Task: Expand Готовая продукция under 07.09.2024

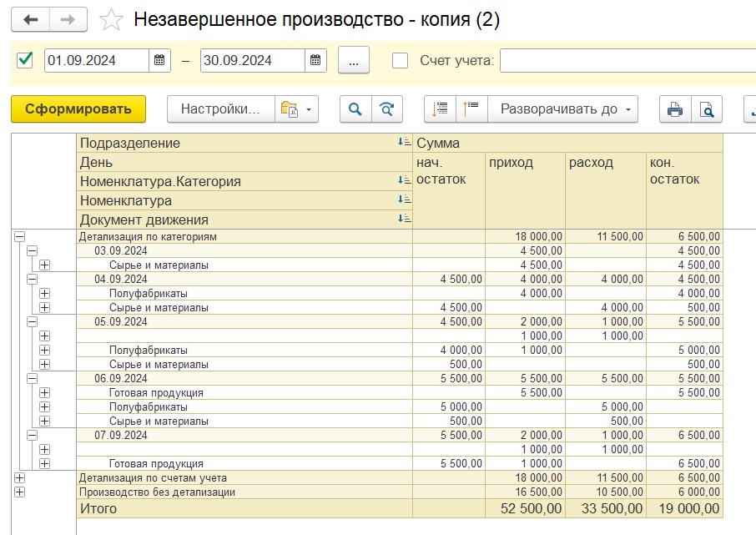Action: tap(44, 463)
